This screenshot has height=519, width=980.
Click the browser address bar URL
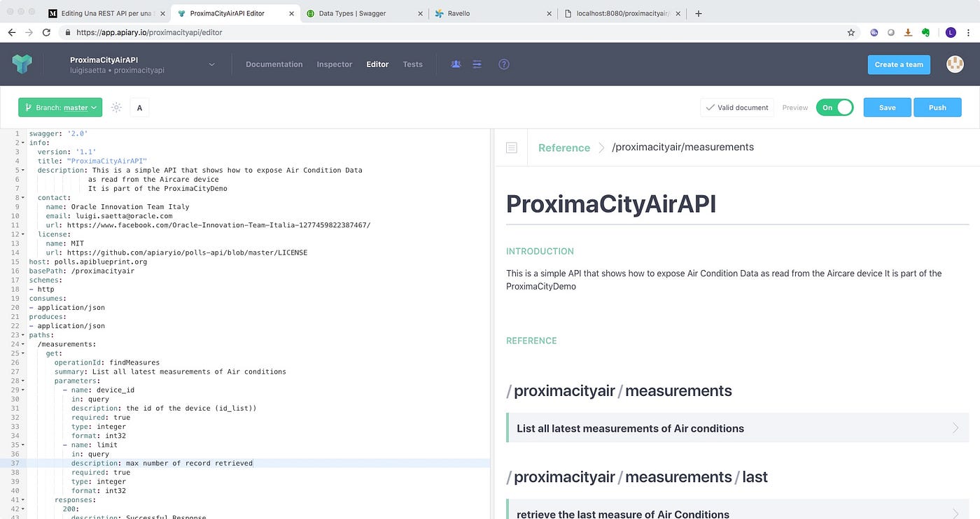[x=150, y=32]
